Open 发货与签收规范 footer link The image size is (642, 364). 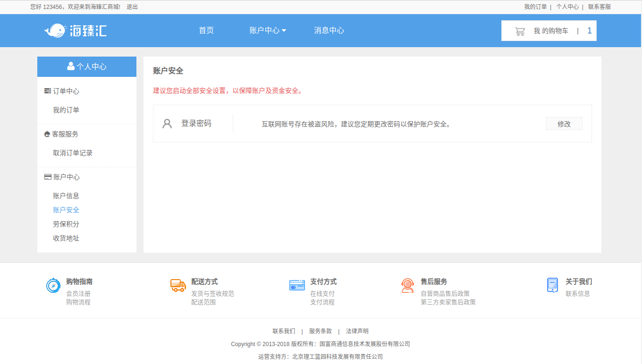click(x=212, y=294)
